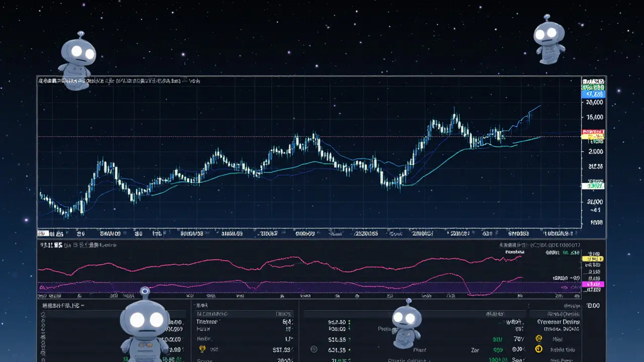
Task: Click the Zer button in the bottom panel
Action: pos(474,349)
